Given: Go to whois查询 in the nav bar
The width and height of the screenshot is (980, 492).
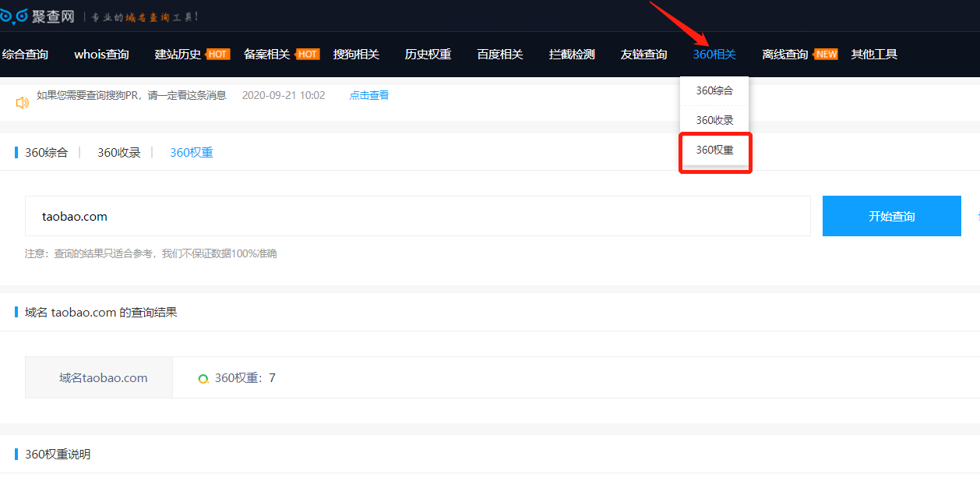Looking at the screenshot, I should point(101,55).
